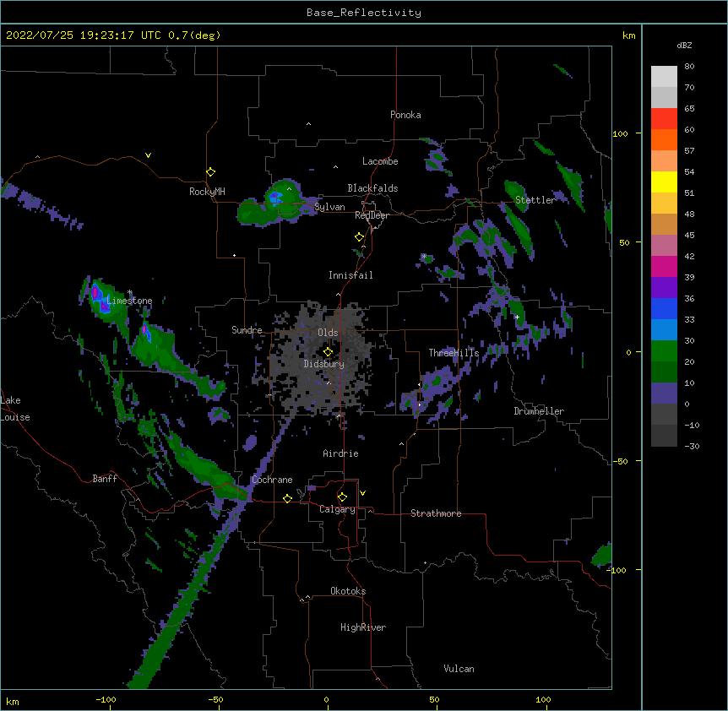Click the yellow diamond marker above Calgary
The image size is (728, 711).
(342, 497)
